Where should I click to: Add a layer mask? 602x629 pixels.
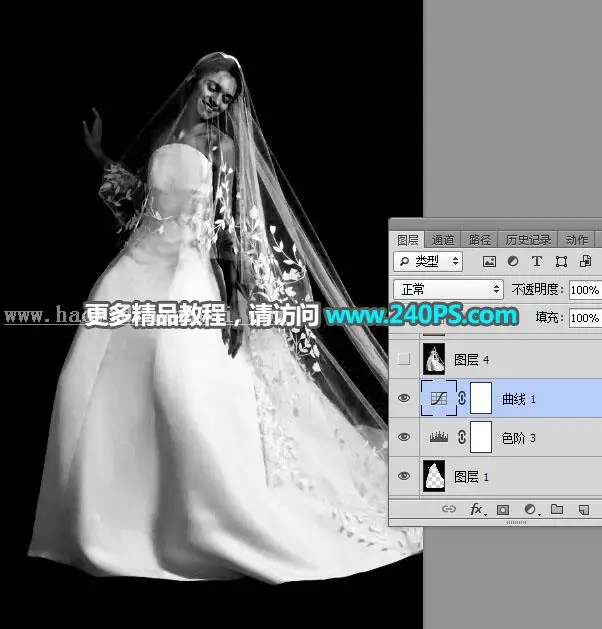pyautogui.click(x=503, y=509)
